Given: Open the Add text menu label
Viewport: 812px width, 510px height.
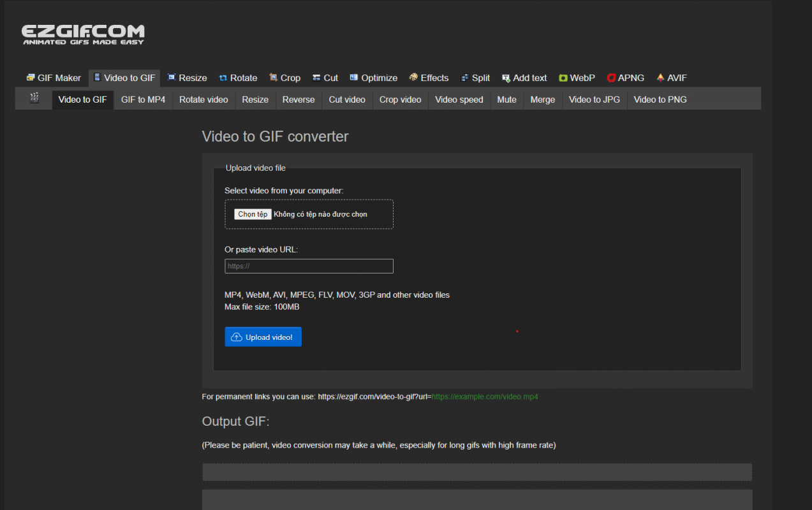Looking at the screenshot, I should click(530, 78).
